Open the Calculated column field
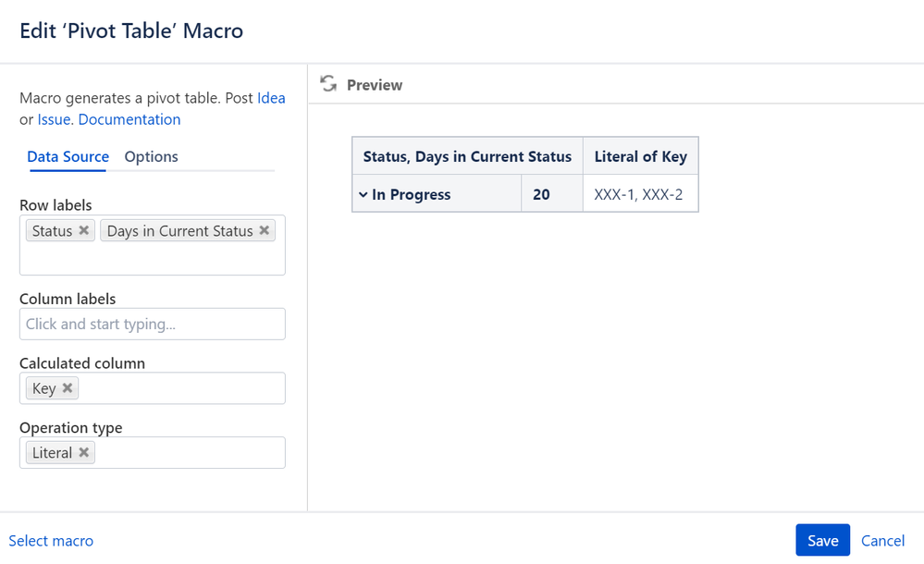 pos(180,388)
